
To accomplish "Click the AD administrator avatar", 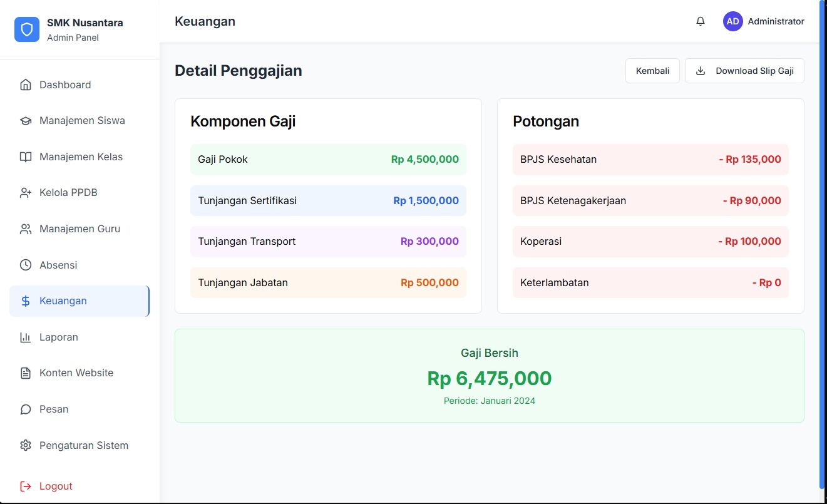I will [732, 21].
